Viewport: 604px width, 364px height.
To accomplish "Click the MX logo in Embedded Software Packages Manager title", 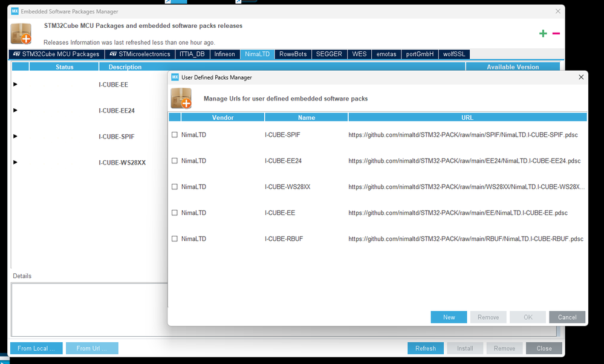I will click(15, 11).
